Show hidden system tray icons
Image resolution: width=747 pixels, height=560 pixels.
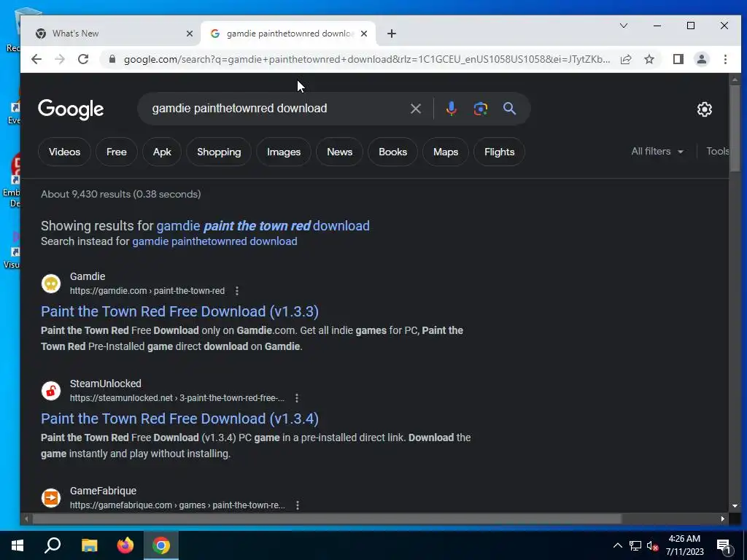point(617,545)
